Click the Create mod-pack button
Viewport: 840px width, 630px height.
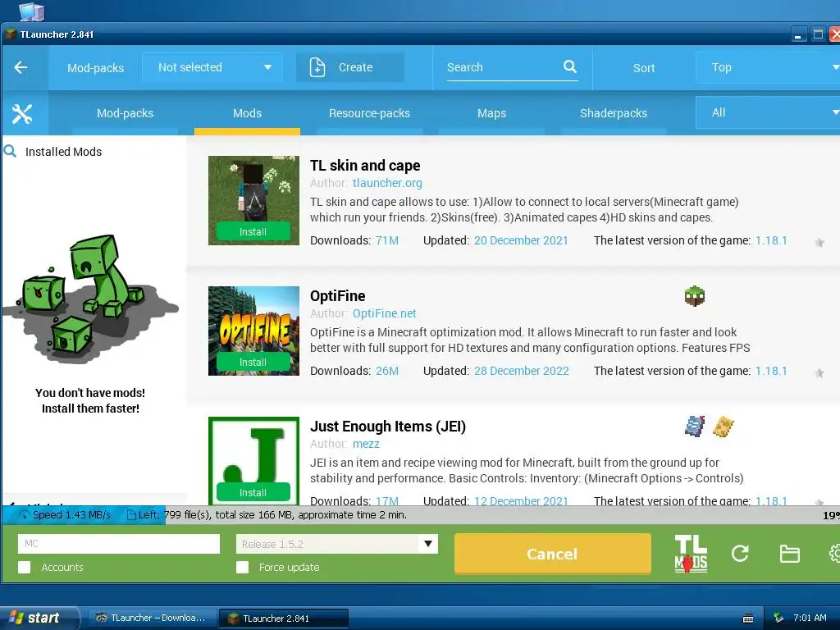point(350,67)
